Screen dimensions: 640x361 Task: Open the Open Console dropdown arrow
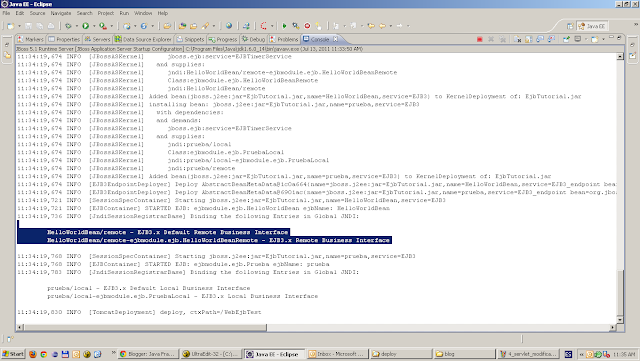(x=603, y=39)
